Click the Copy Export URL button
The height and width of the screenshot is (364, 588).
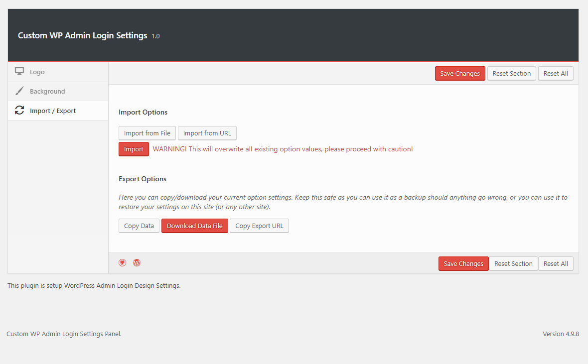[259, 226]
